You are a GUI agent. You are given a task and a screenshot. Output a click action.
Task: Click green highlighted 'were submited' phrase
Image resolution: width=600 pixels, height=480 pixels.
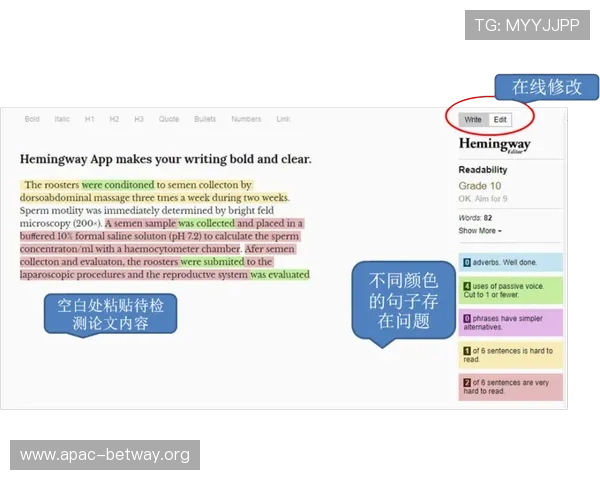click(212, 262)
